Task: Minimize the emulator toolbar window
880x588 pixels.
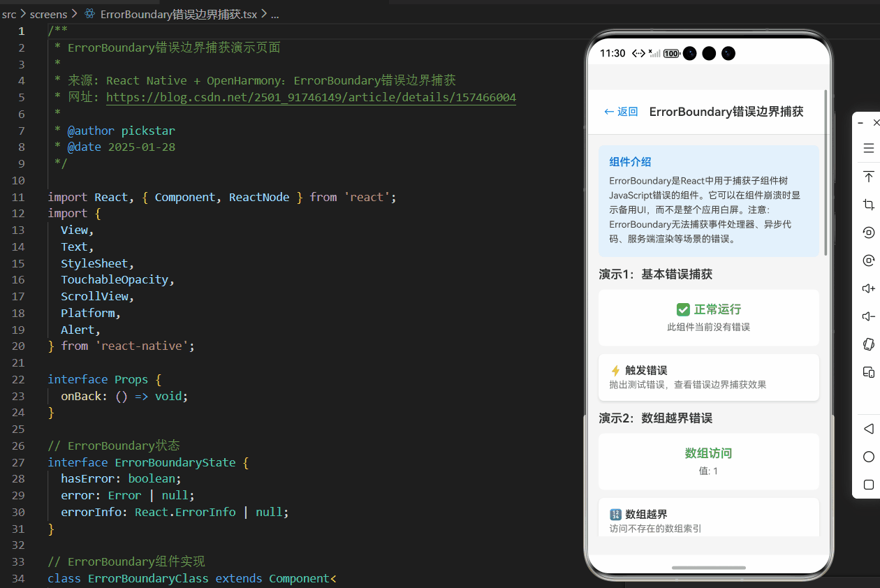Action: 860,122
